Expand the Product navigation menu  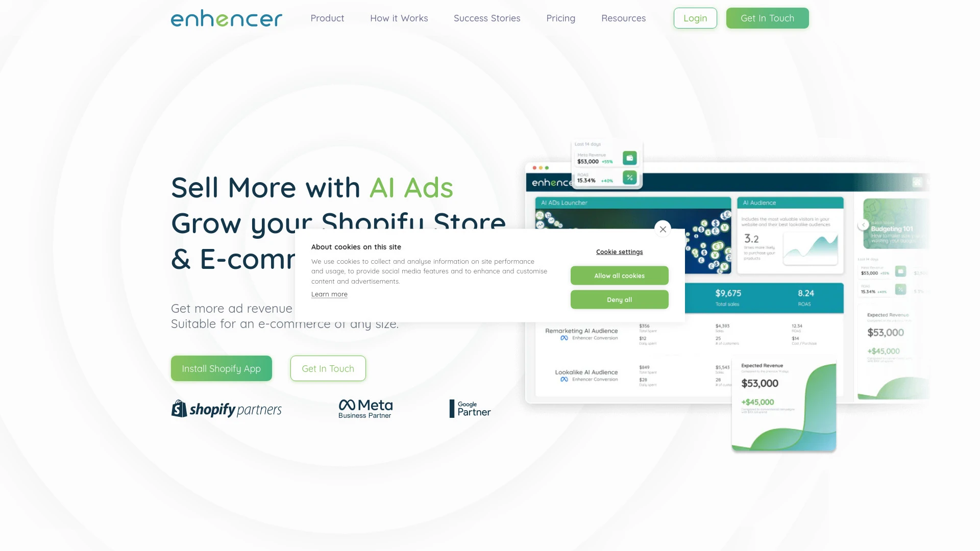coord(327,17)
